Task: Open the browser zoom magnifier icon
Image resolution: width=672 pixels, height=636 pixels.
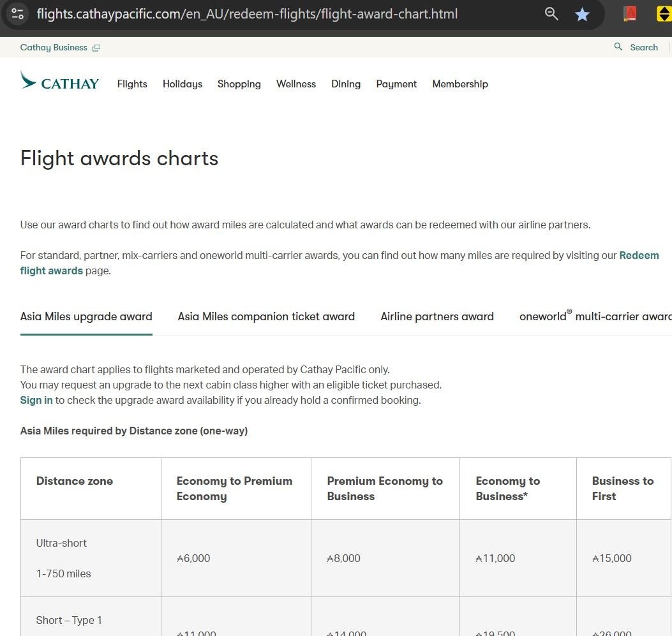Action: pyautogui.click(x=551, y=13)
